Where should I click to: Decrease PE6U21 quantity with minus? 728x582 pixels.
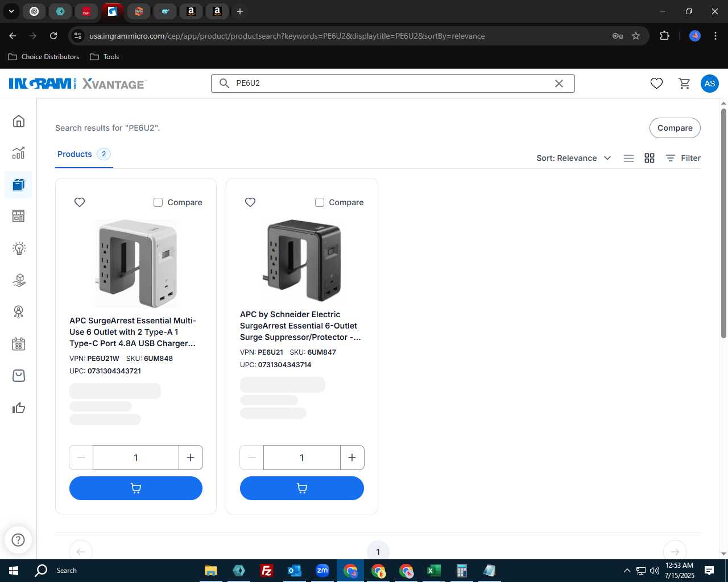[251, 458]
